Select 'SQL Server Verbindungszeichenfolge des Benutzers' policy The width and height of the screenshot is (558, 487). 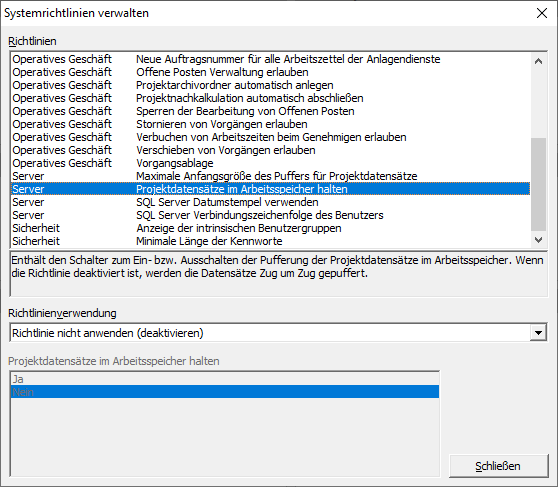270,215
